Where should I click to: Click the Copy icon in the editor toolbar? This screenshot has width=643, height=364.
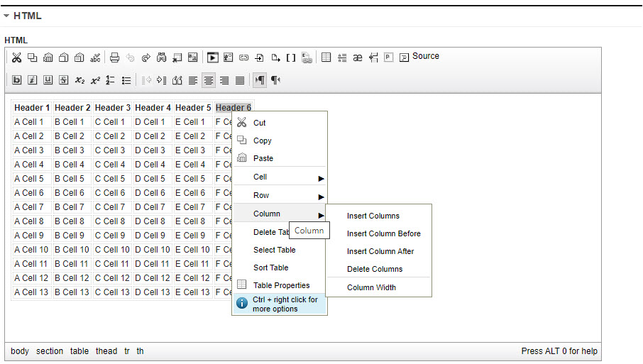click(x=32, y=57)
